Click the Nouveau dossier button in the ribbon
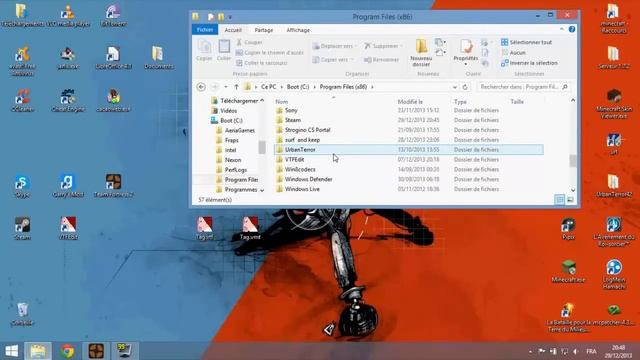 [421, 53]
